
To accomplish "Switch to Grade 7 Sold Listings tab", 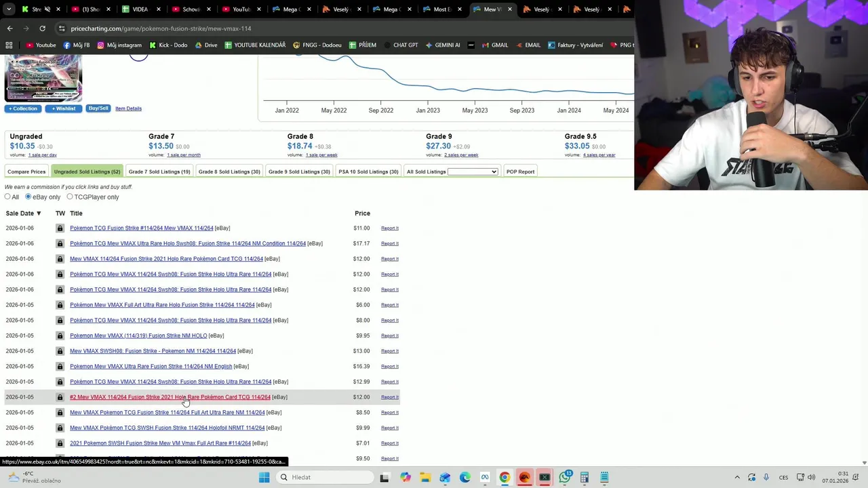I will coord(159,171).
